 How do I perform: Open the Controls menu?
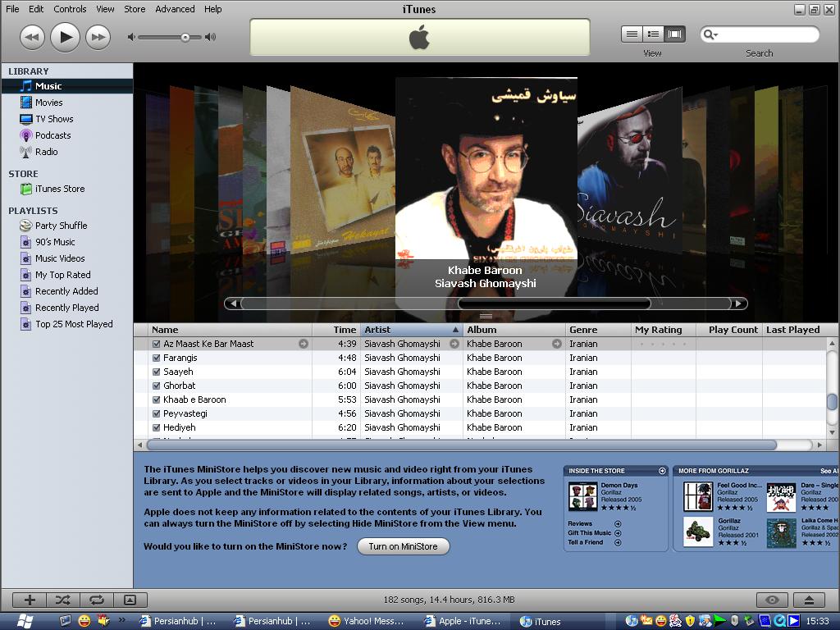70,9
